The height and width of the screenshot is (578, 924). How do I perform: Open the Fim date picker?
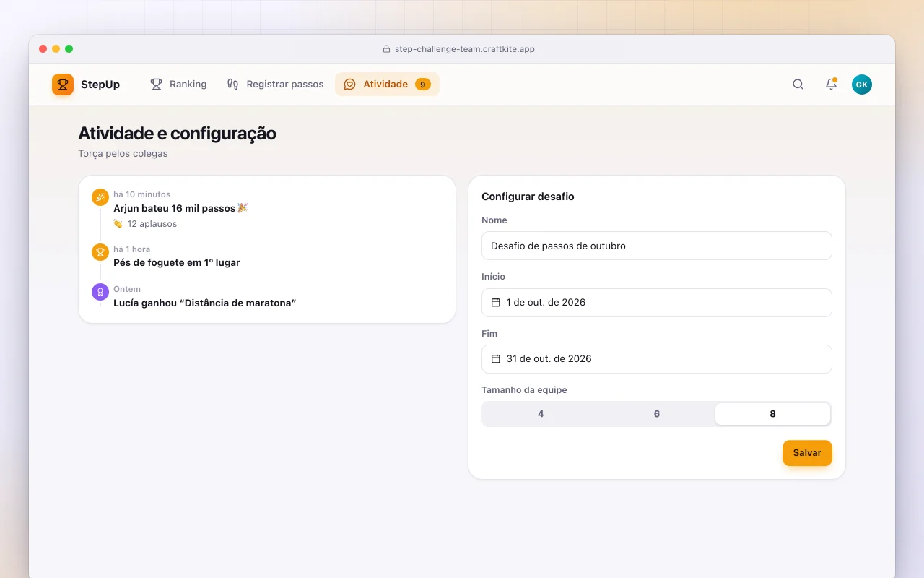tap(657, 359)
